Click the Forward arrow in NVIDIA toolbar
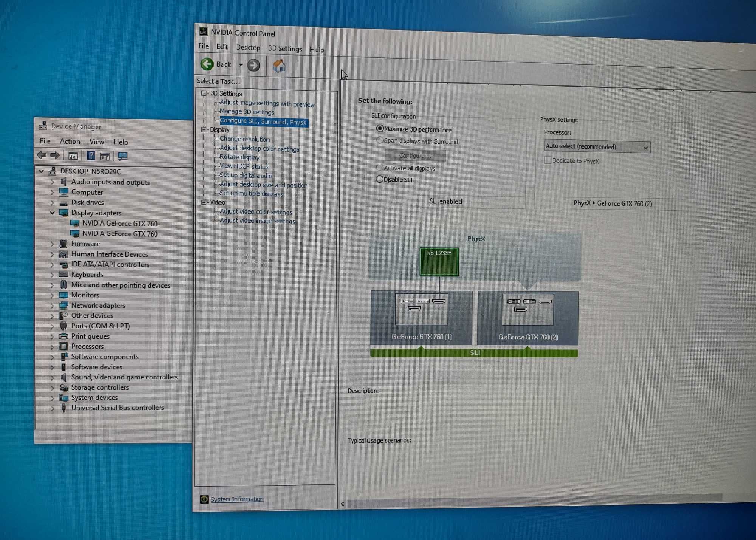 (x=254, y=65)
